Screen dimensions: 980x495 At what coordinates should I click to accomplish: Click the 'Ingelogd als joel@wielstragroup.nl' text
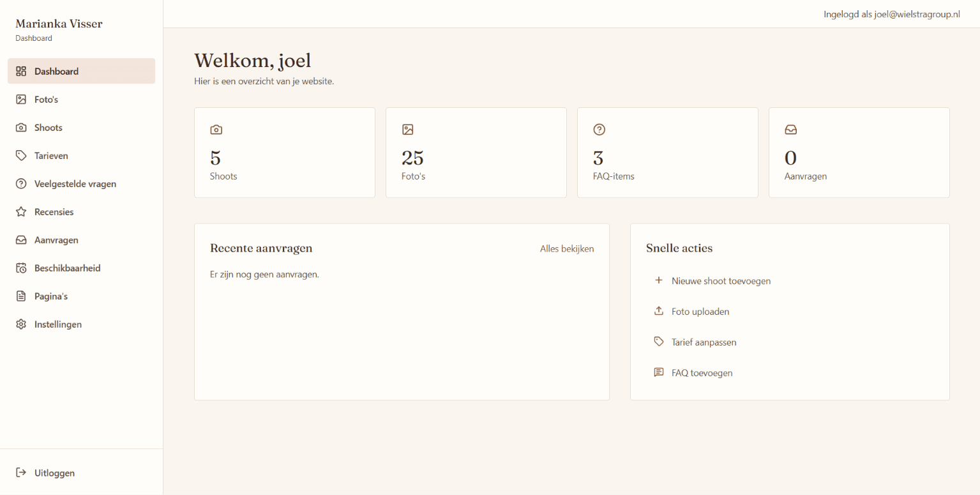(x=892, y=14)
